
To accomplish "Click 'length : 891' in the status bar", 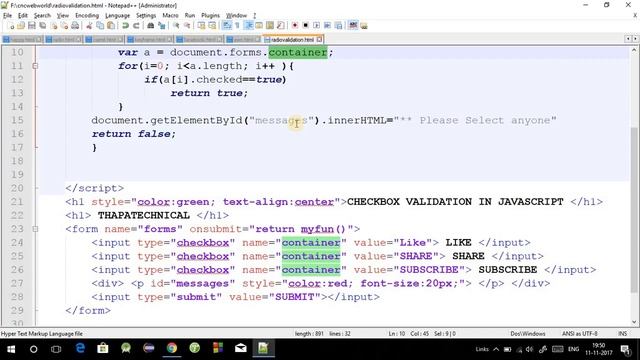I will [309, 333].
